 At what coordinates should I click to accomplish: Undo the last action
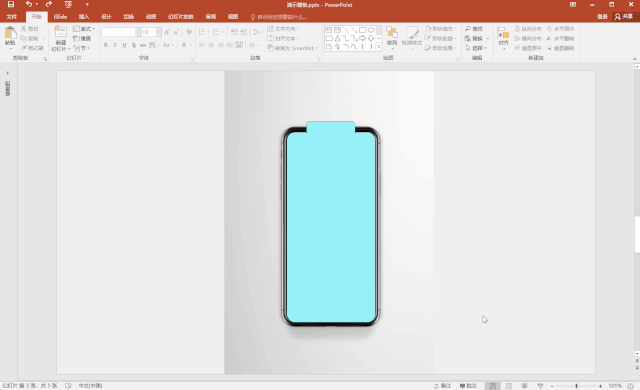(x=29, y=4)
